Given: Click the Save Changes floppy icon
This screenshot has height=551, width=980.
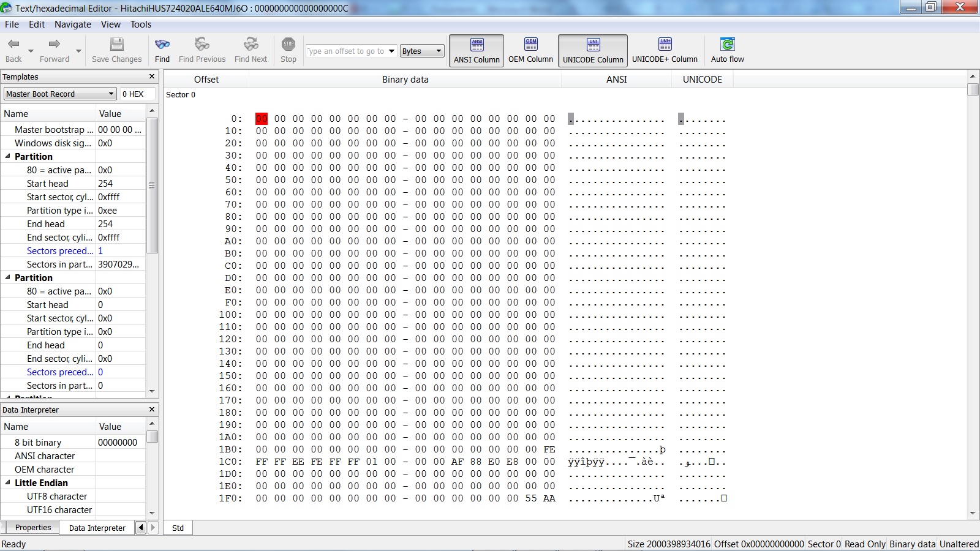Looking at the screenshot, I should tap(116, 44).
